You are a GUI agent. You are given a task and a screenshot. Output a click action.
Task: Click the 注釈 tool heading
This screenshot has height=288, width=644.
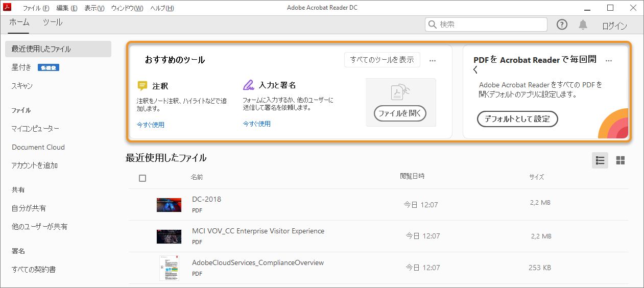(x=160, y=86)
